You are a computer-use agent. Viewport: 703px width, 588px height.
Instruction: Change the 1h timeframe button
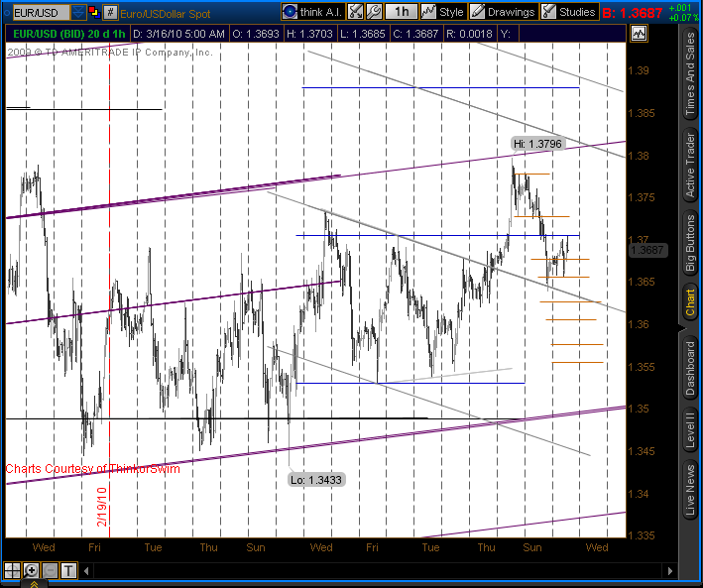coord(402,12)
